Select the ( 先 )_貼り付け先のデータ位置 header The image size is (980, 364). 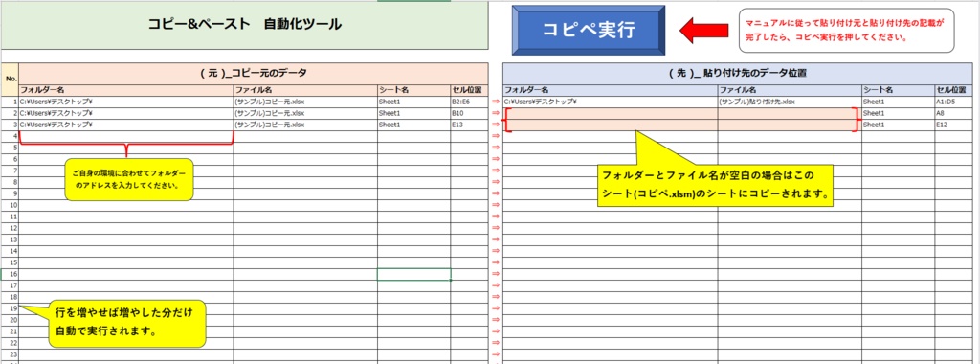coord(738,73)
